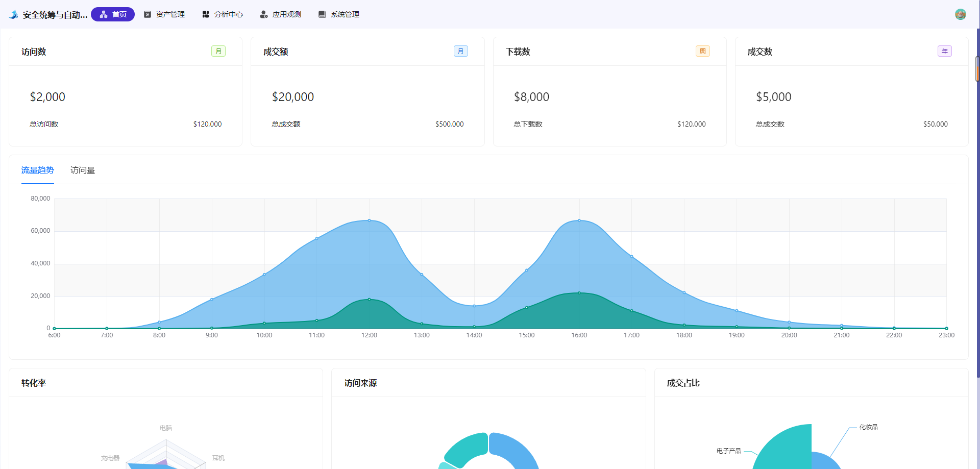Open the 资产管理 menu
Viewport: 980px width, 469px height.
(x=164, y=14)
